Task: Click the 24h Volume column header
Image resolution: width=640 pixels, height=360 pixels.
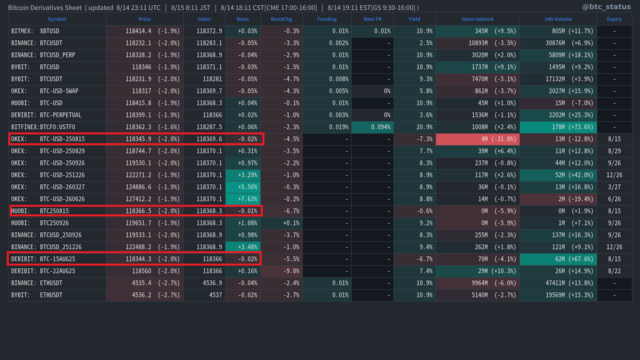Action: (x=558, y=19)
